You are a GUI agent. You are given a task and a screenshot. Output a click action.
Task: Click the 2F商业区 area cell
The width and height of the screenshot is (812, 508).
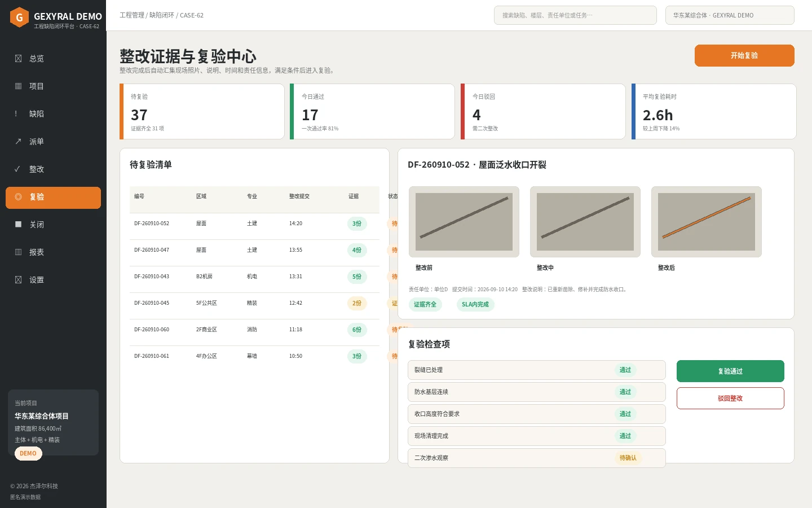pos(206,330)
